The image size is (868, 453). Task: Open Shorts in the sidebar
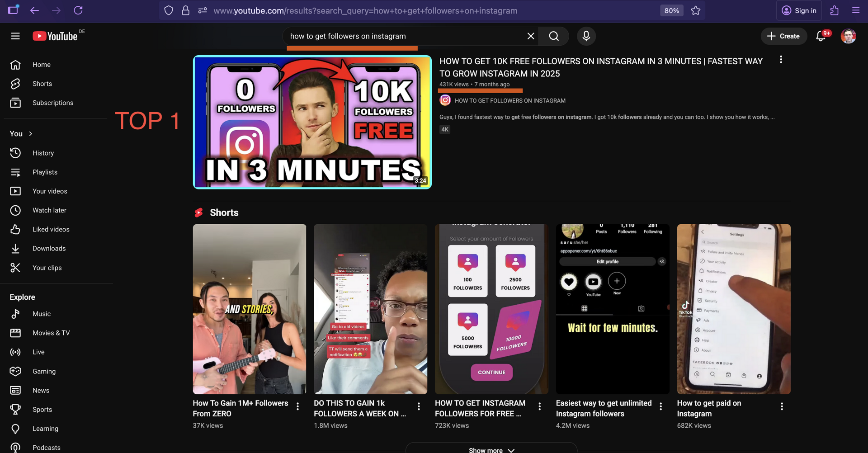42,84
